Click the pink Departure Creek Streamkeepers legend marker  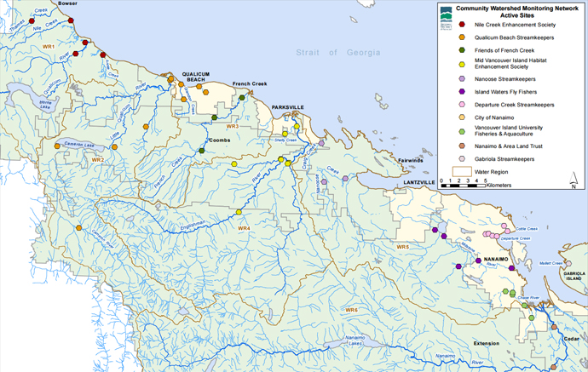point(462,105)
